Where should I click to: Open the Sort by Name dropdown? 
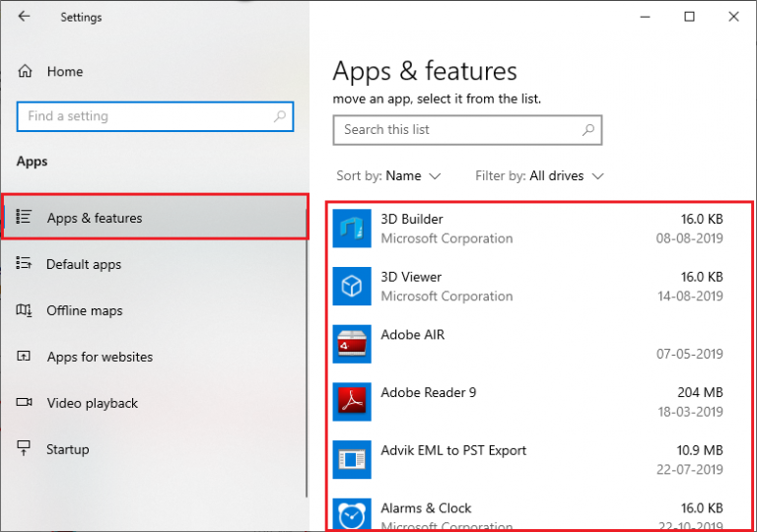[x=388, y=175]
